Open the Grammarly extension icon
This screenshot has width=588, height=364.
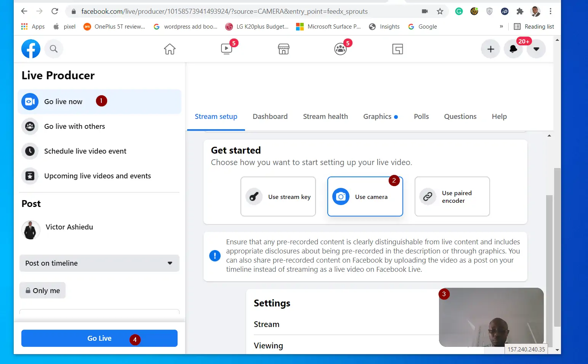click(459, 11)
